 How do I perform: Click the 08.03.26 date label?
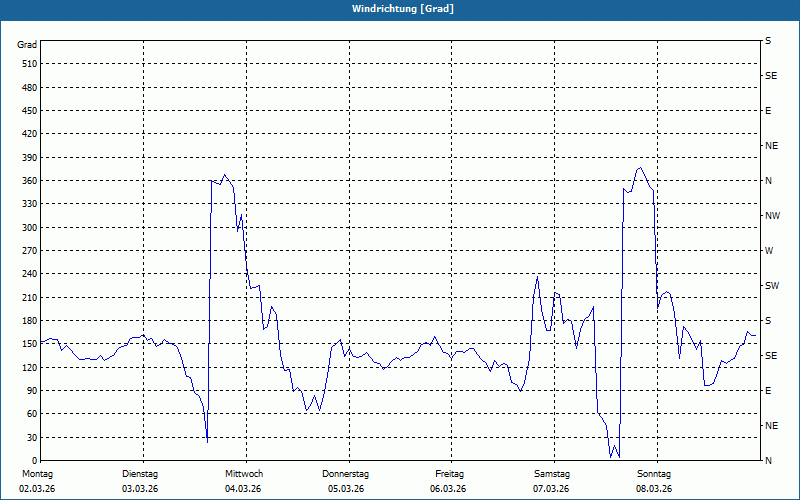653,489
